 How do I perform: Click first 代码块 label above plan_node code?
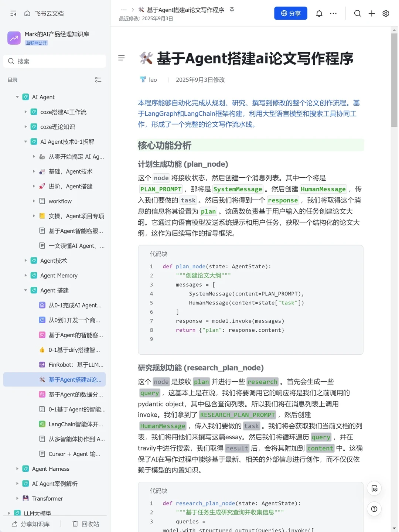(x=158, y=254)
